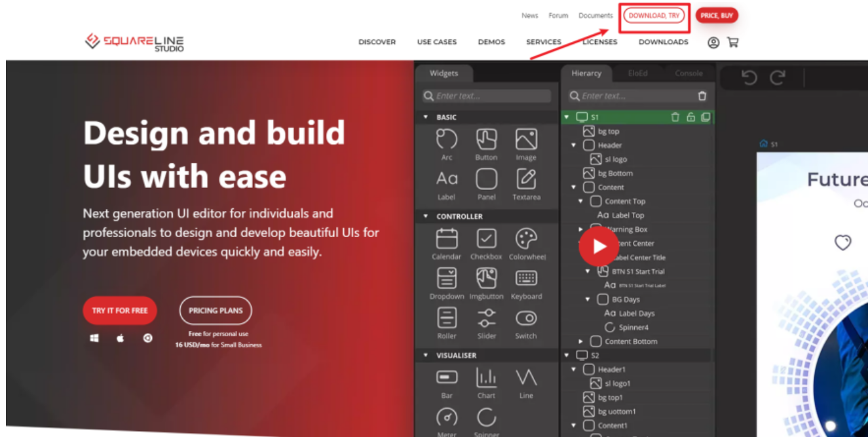The width and height of the screenshot is (868, 437).
Task: Click the delete icon on S1 row
Action: 675,117
